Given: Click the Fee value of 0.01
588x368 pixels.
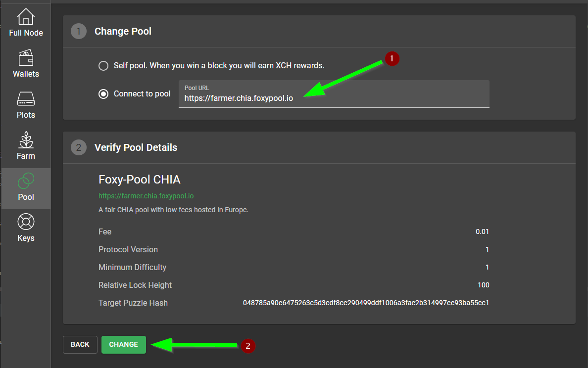Looking at the screenshot, I should pos(483,231).
